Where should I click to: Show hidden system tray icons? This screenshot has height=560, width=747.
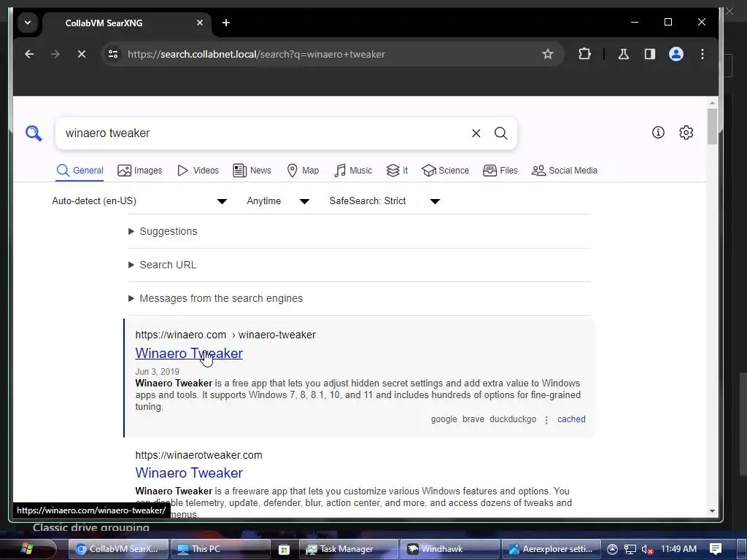(612, 549)
